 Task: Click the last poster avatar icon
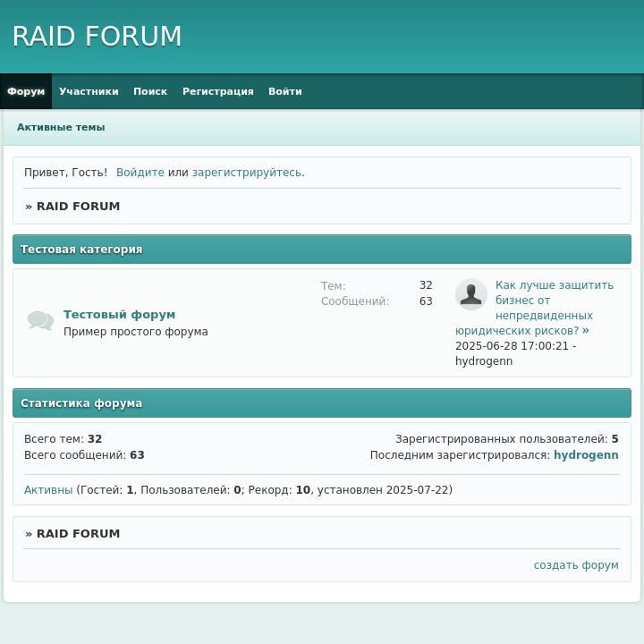tap(470, 294)
